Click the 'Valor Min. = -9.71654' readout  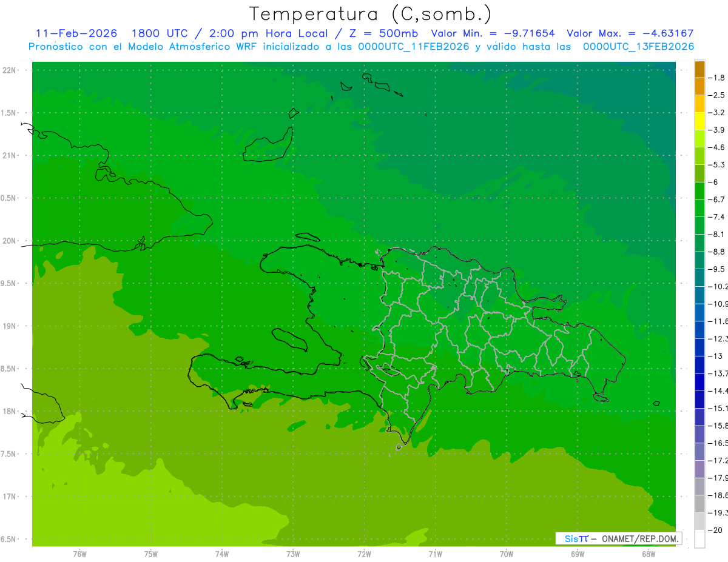(x=493, y=33)
